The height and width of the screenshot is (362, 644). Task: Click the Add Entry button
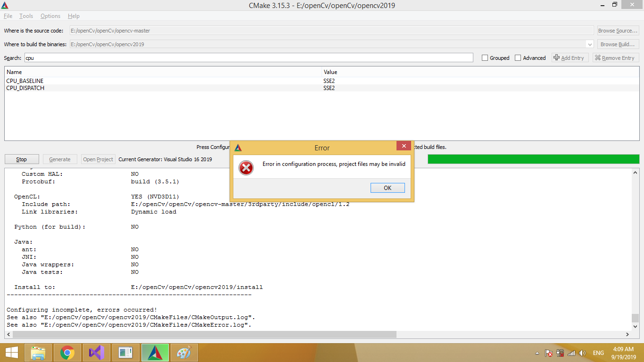(570, 58)
